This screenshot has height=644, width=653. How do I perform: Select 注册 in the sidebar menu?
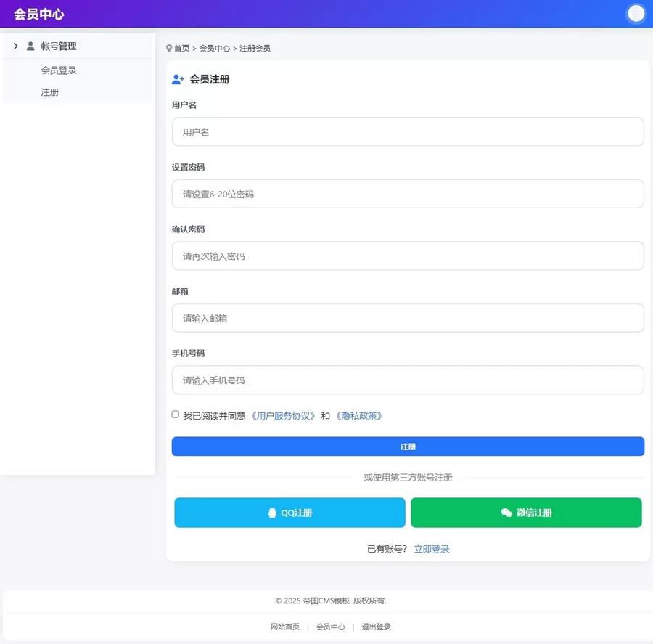coord(49,92)
